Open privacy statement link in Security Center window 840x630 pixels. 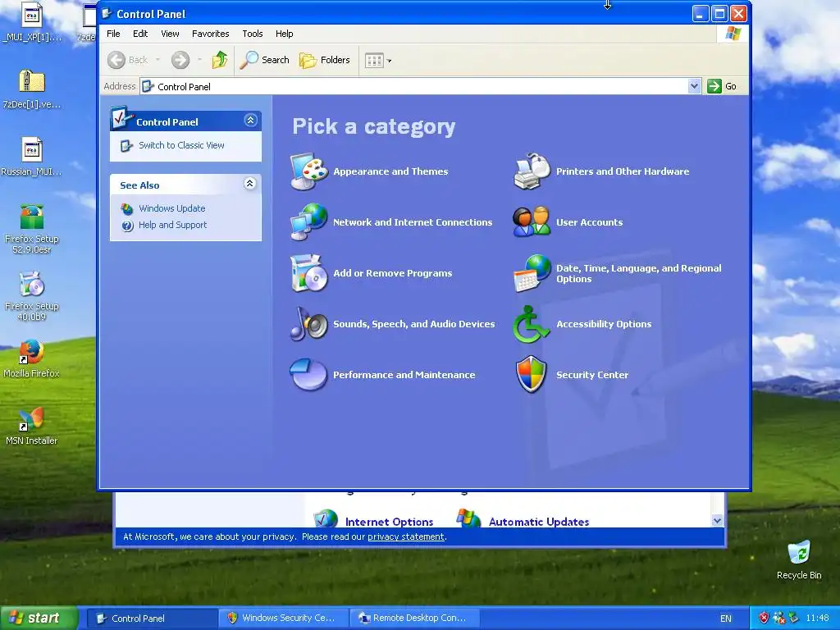(405, 536)
